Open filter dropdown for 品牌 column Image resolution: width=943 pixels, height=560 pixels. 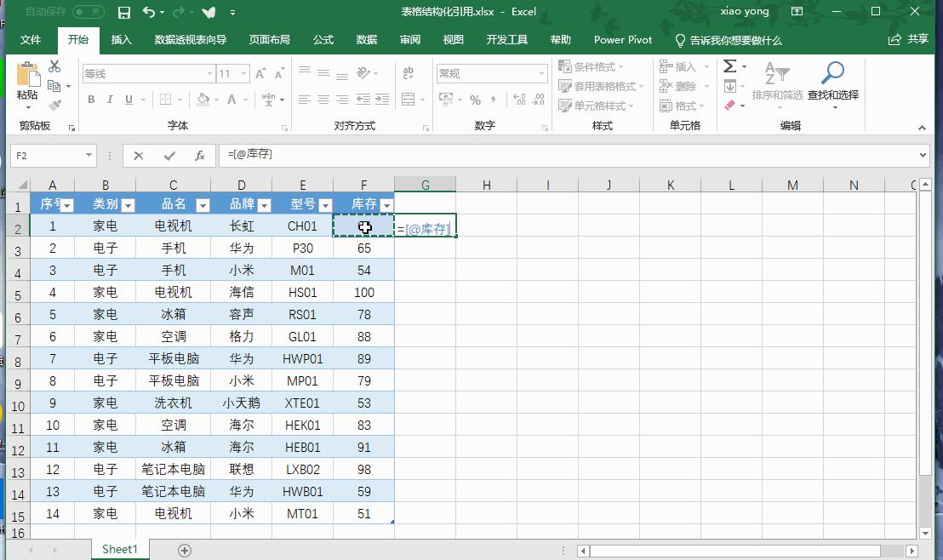pos(264,205)
